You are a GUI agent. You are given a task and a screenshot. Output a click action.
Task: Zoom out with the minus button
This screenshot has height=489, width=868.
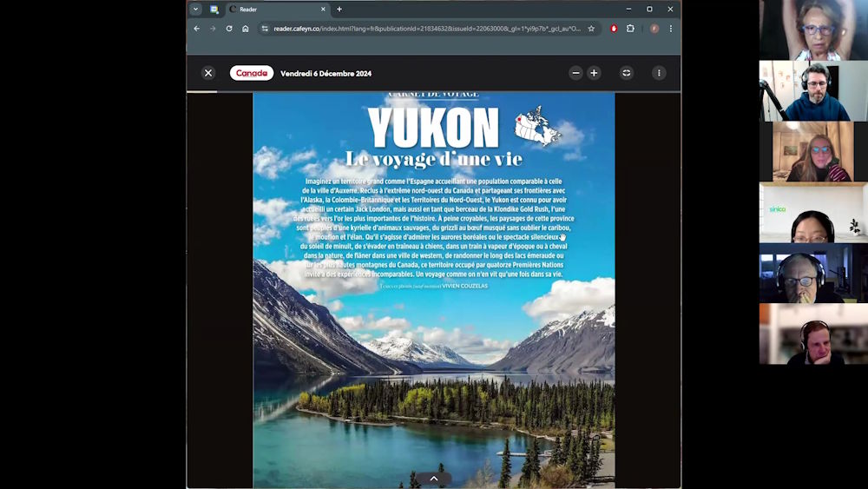tap(575, 73)
